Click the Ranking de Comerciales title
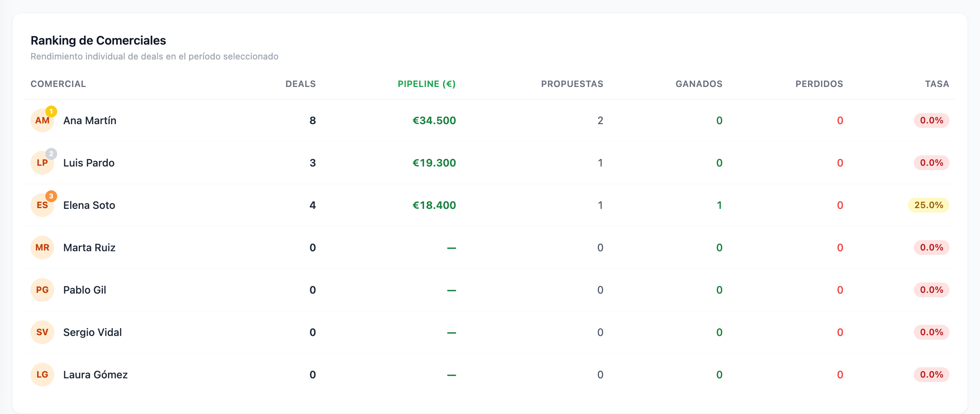This screenshot has width=980, height=414. [x=98, y=41]
